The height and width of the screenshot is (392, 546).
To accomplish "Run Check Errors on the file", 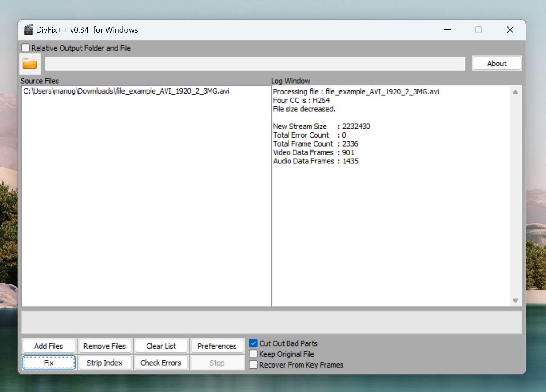I will [161, 362].
